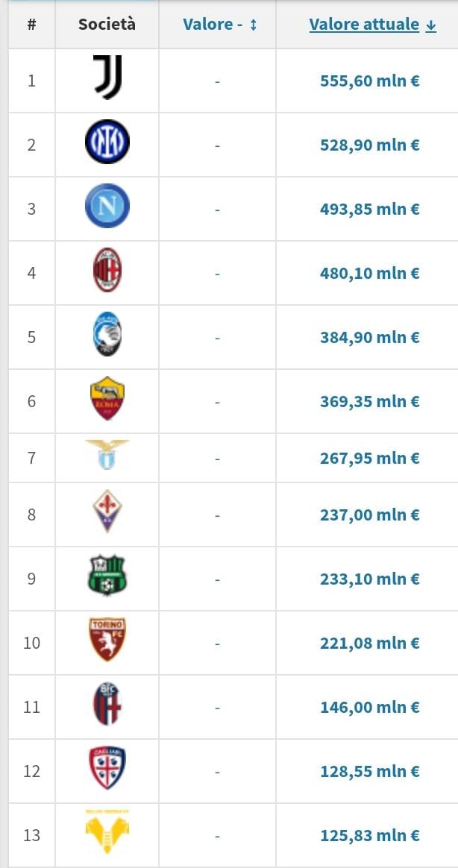Open the Fiorentina club crest

click(107, 512)
